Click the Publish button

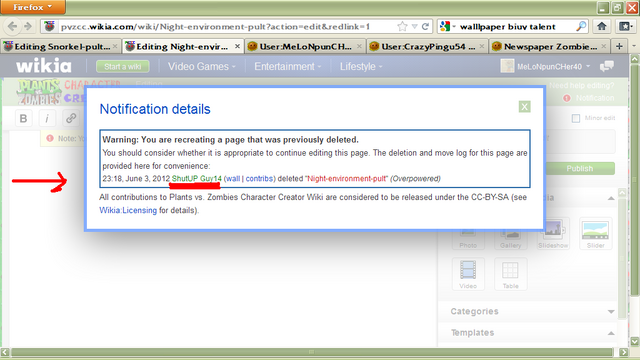point(580,169)
